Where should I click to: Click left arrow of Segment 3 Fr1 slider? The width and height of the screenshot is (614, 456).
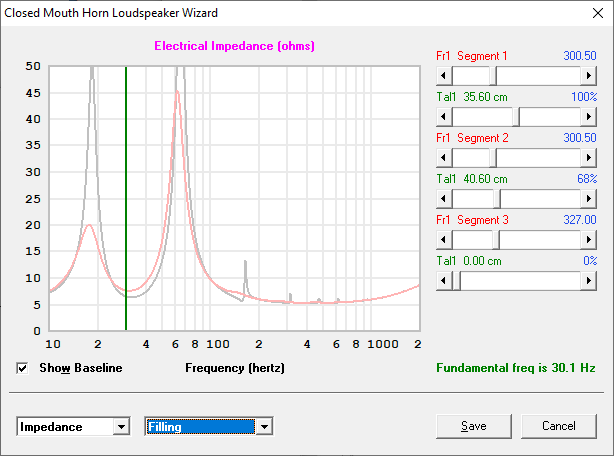pos(444,240)
